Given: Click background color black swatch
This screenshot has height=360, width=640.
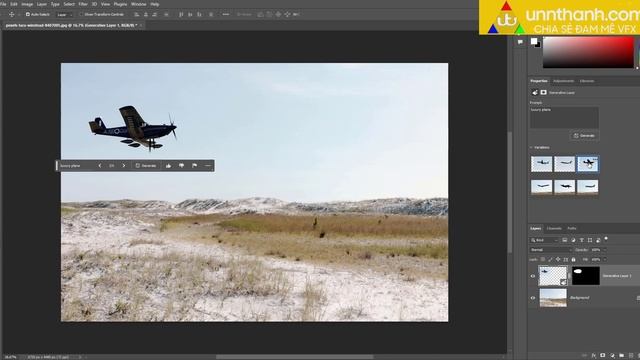Looking at the screenshot, I should 538,45.
